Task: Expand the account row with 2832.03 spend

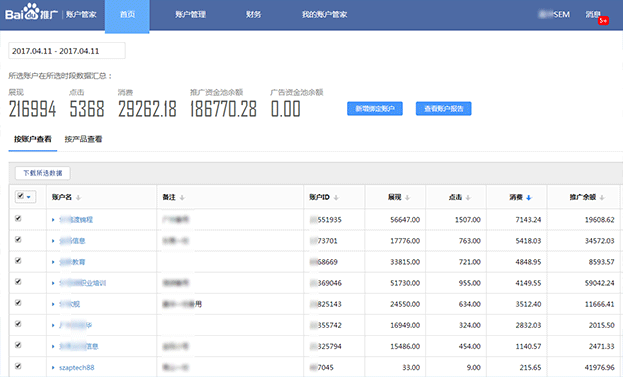Action: pyautogui.click(x=53, y=325)
